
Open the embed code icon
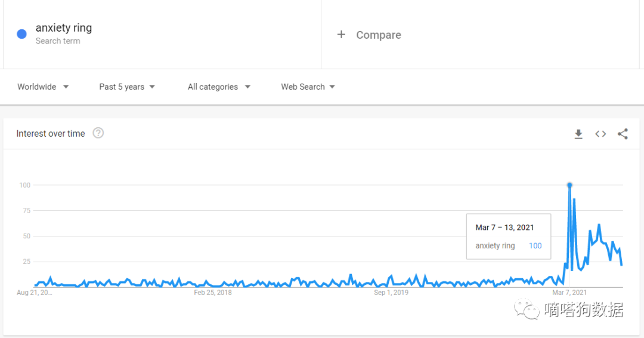coord(600,134)
